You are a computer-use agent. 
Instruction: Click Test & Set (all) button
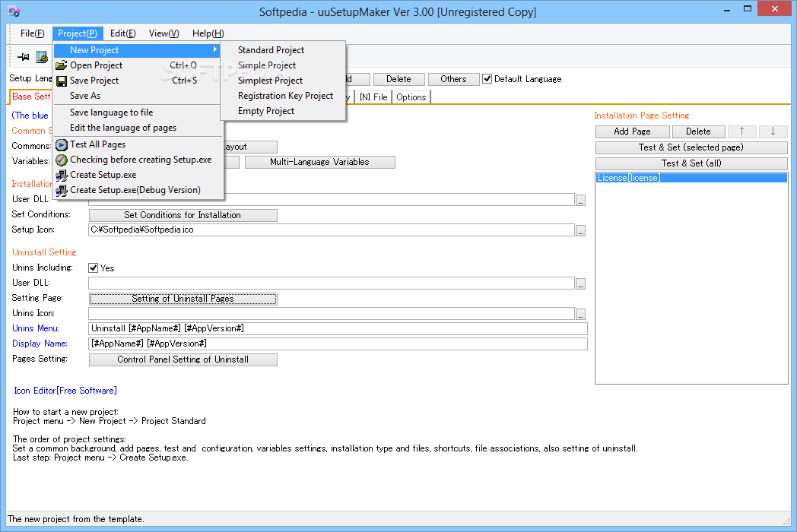tap(691, 163)
